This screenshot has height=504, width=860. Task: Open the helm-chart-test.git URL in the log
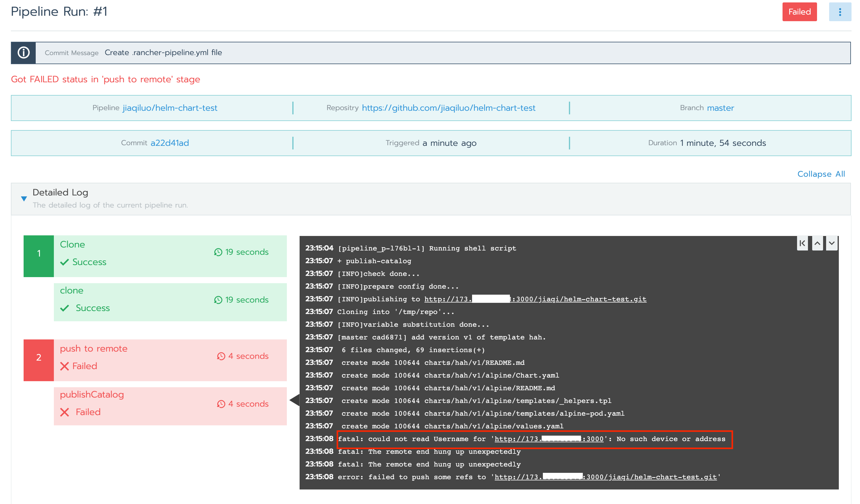(x=535, y=299)
